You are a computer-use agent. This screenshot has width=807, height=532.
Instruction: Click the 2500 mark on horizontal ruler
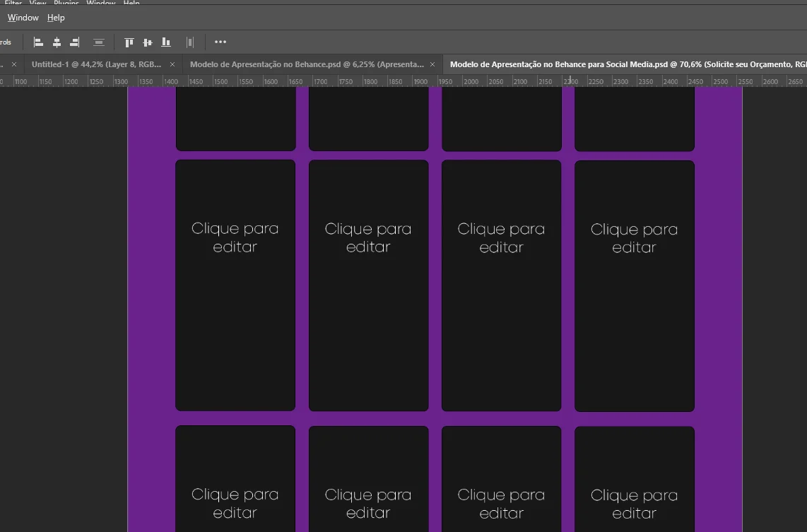click(x=721, y=81)
